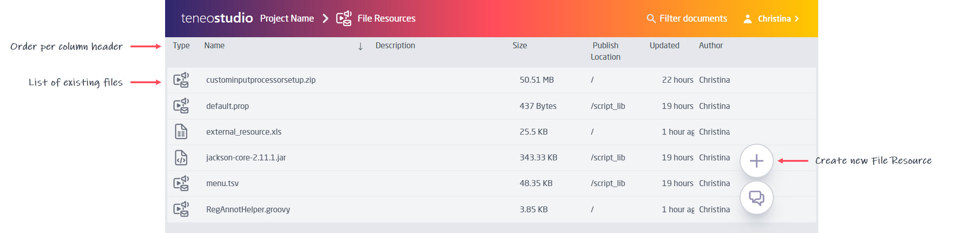The image size is (980, 233).
Task: Expand the Christina user menu chevron
Action: pos(797,19)
